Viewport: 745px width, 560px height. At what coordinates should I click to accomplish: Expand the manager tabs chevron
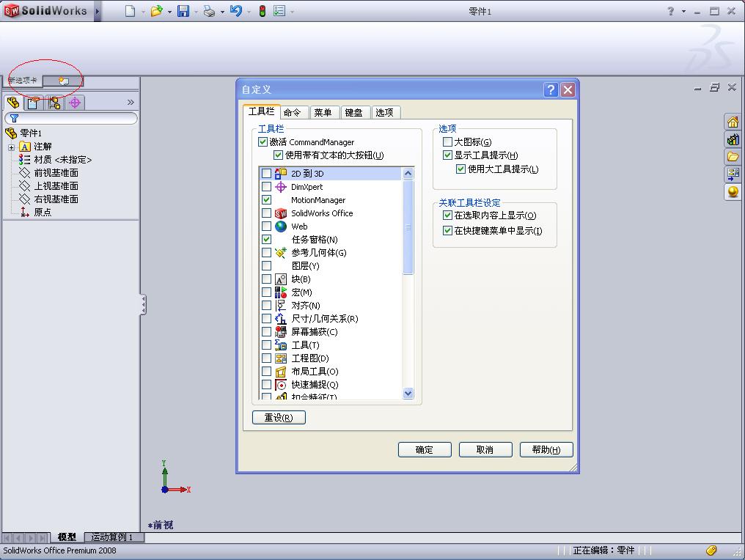(131, 102)
